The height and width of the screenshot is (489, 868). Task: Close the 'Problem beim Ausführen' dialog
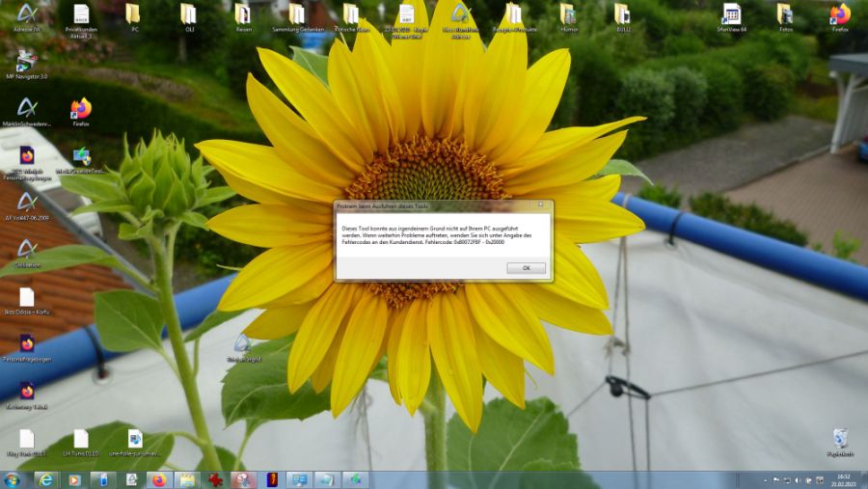coord(540,205)
